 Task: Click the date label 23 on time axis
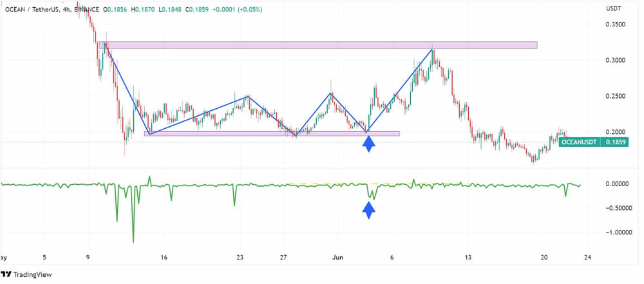point(240,258)
